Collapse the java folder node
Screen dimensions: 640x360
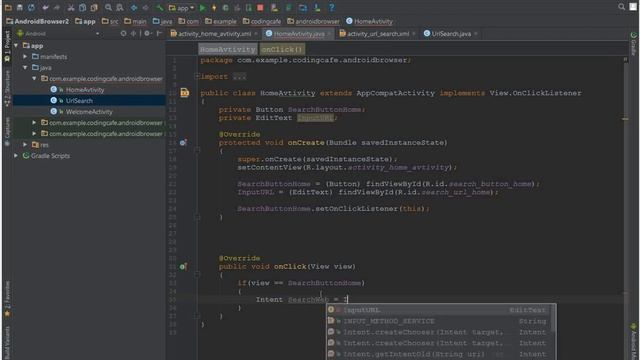click(x=25, y=67)
